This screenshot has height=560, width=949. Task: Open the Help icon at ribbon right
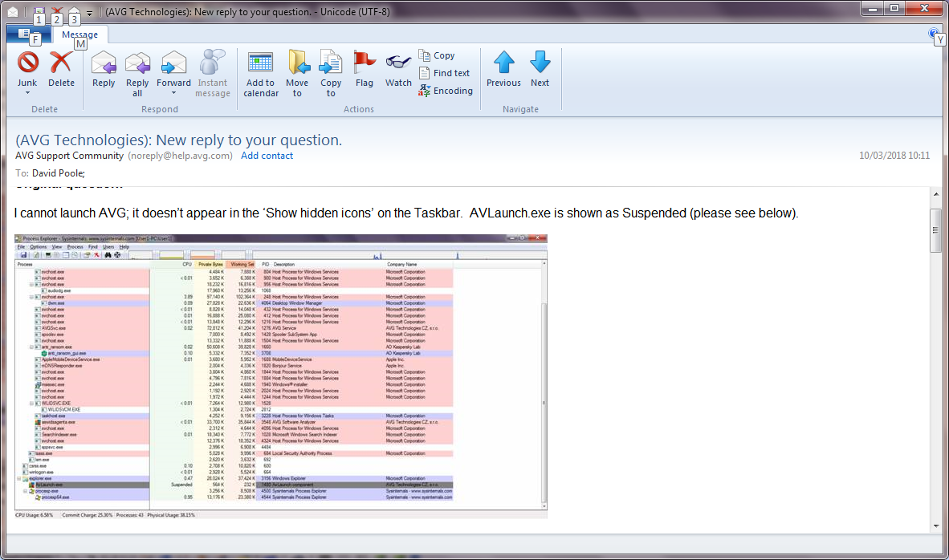(933, 33)
